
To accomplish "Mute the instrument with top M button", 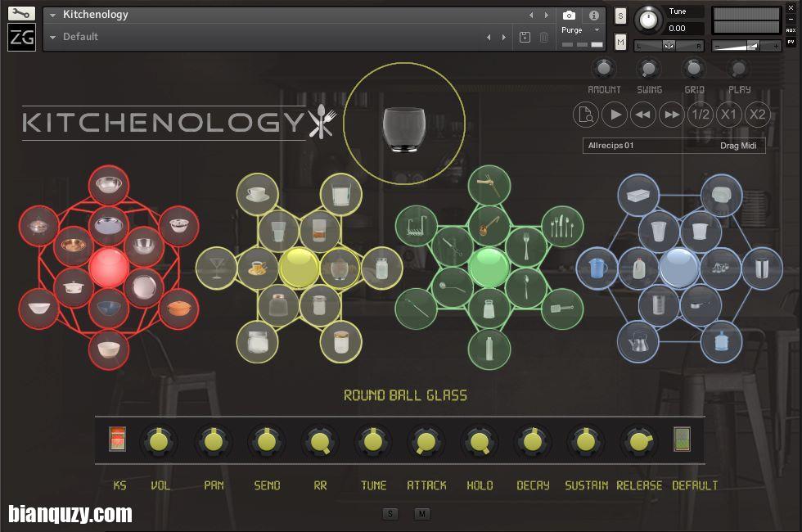I will point(620,42).
